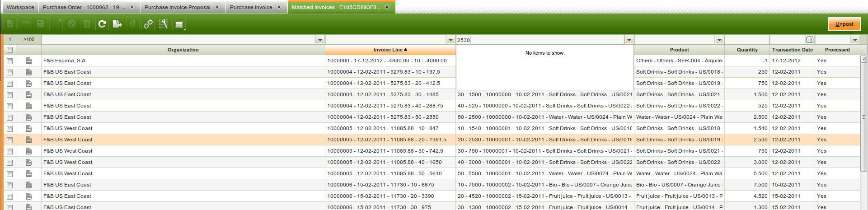Open the Processed filter dropdown arrow
Screen dimensions: 868x210
pyautogui.click(x=855, y=40)
